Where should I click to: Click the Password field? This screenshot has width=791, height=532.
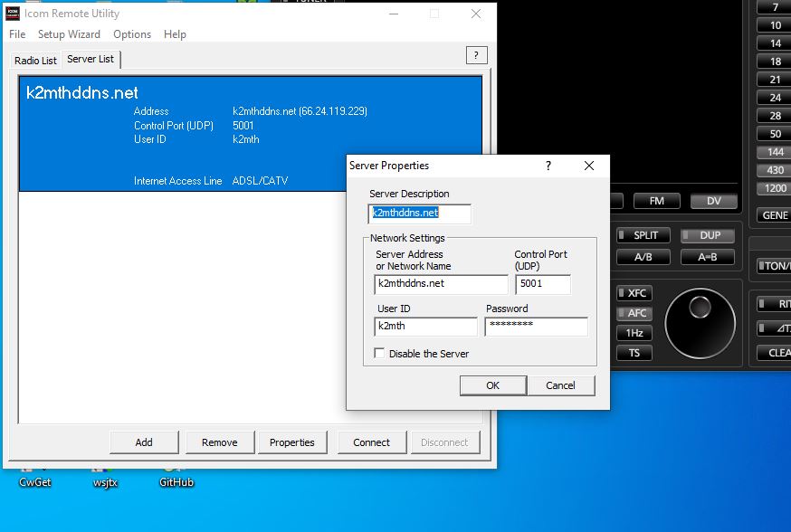tap(537, 327)
